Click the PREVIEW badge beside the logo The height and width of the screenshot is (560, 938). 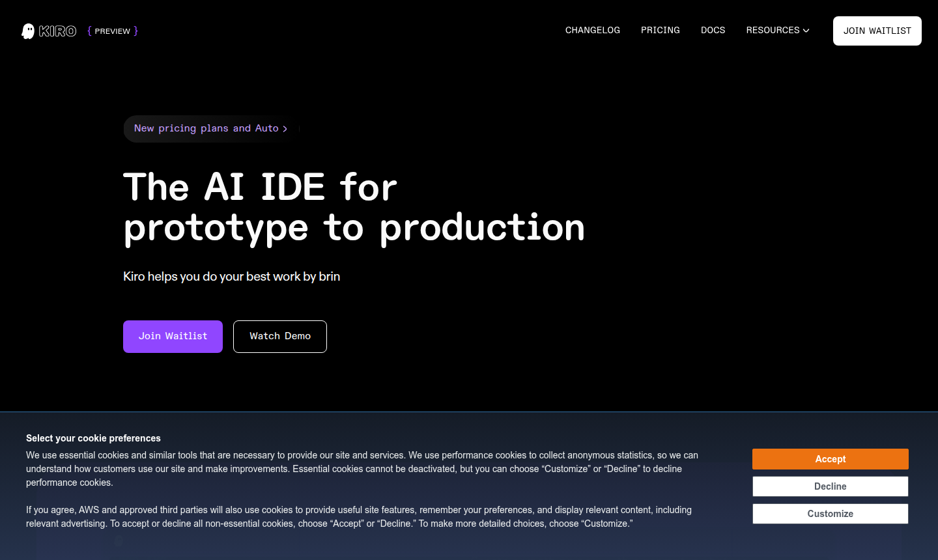pyautogui.click(x=113, y=31)
